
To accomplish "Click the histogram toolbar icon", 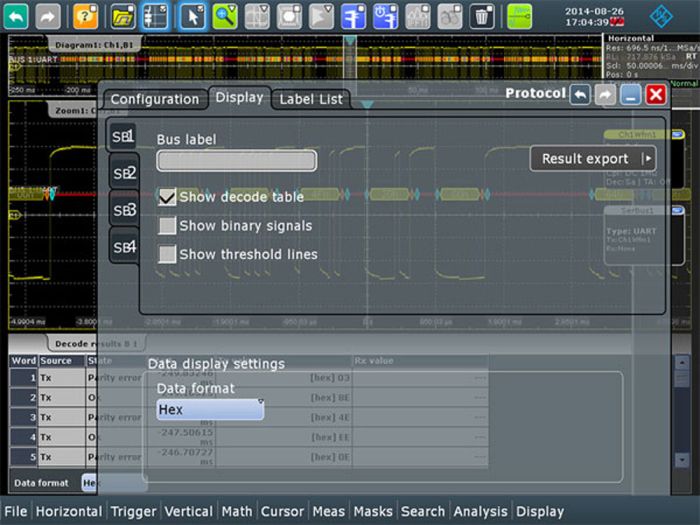I will click(x=417, y=17).
